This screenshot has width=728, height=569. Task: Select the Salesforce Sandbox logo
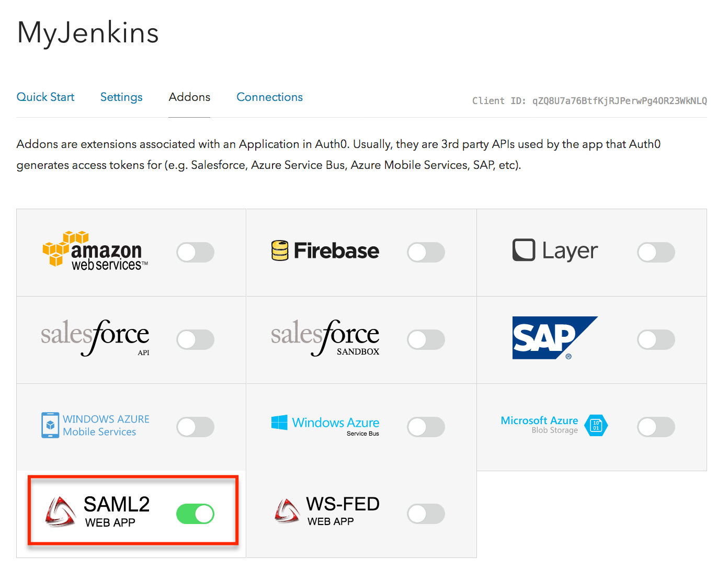click(x=324, y=337)
